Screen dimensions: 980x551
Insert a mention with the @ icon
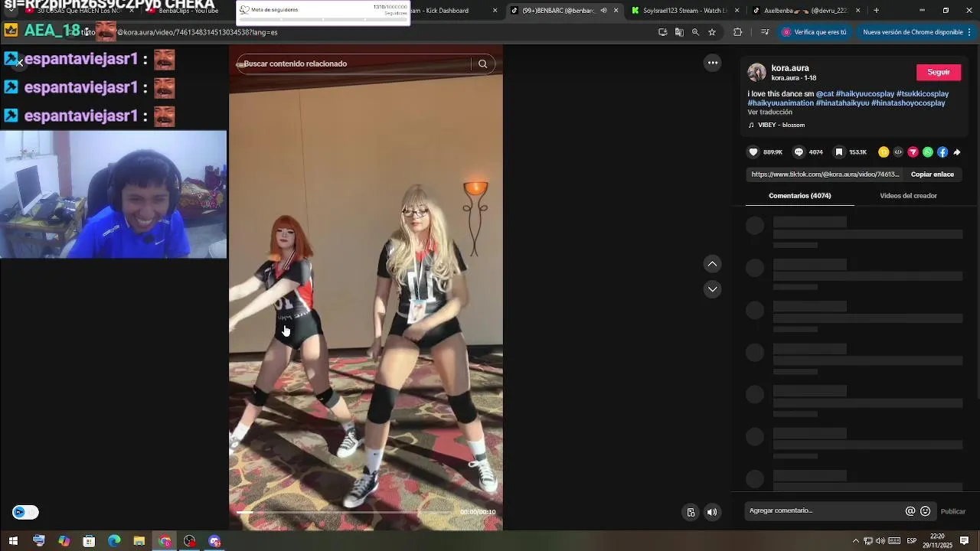(910, 511)
